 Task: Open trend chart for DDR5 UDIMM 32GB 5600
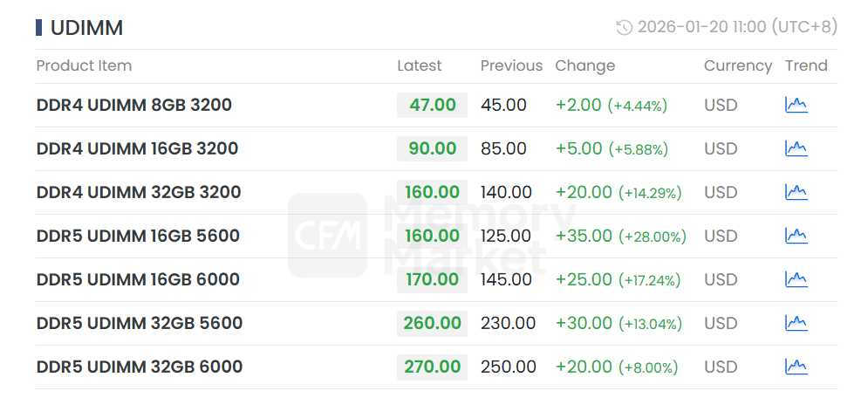(796, 323)
